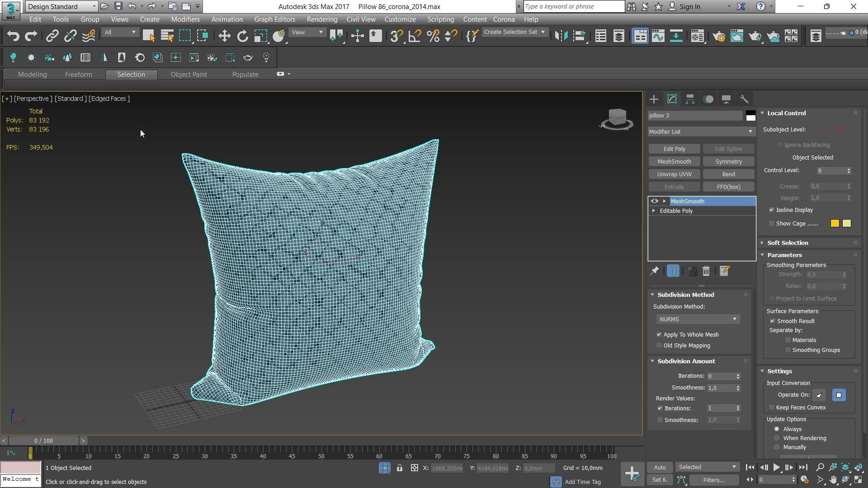The width and height of the screenshot is (868, 488).
Task: Open Create Selection Set dropdown
Action: pos(514,32)
